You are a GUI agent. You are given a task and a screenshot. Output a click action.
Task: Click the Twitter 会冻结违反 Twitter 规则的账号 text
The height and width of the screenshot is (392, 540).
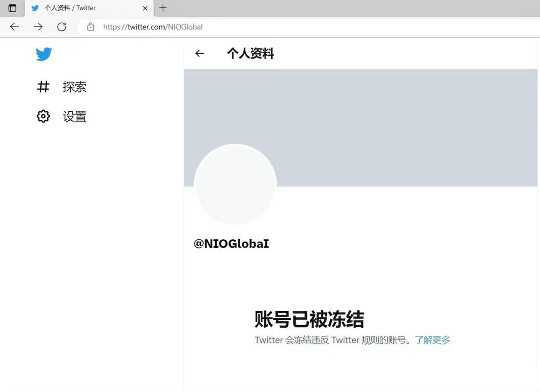333,340
